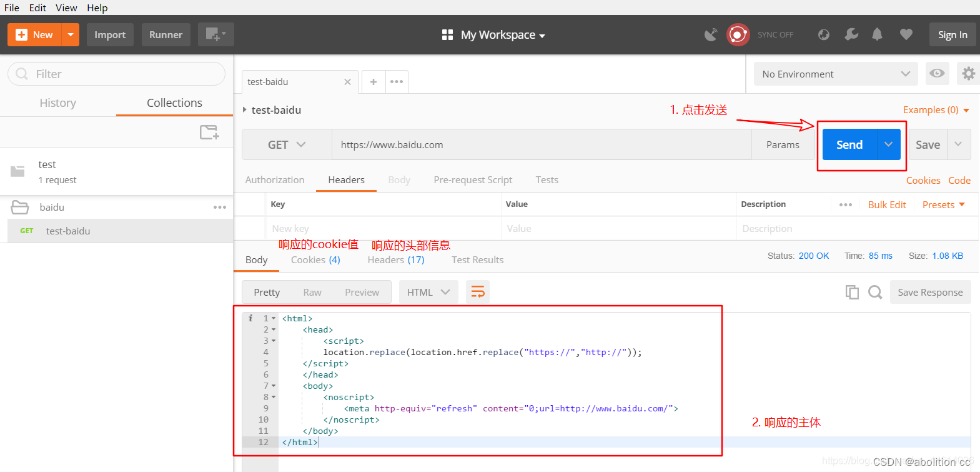Screen dimensions: 980x472
Task: Open the Save button dropdown arrow
Action: coord(959,144)
